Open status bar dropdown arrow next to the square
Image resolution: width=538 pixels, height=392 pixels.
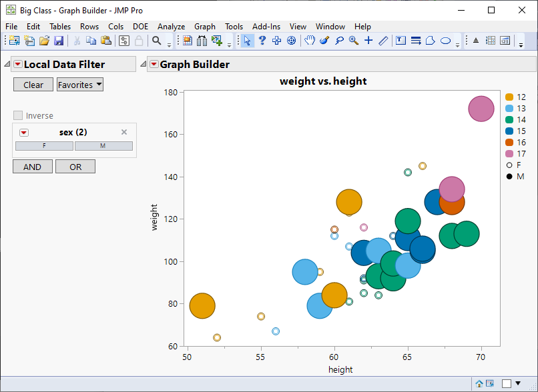point(518,383)
